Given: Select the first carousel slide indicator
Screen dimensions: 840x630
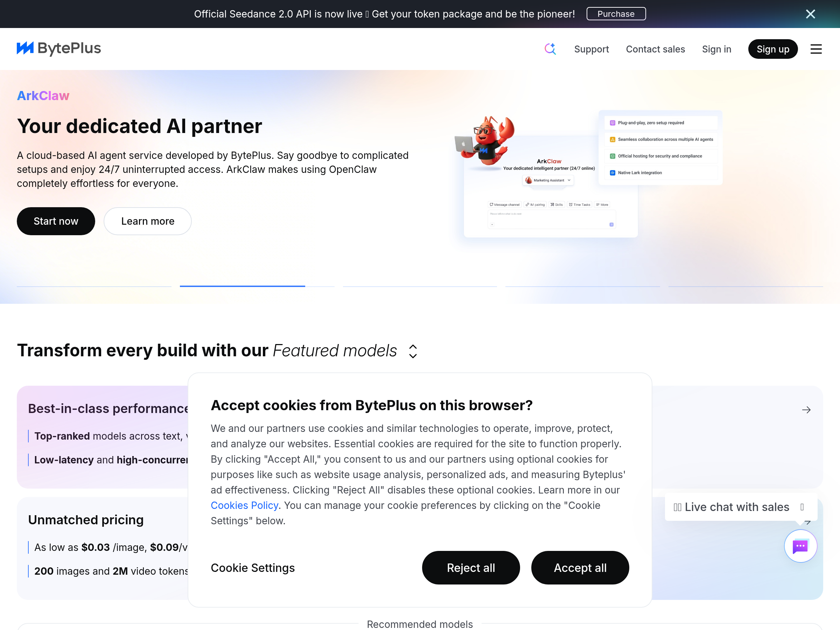Looking at the screenshot, I should pos(94,286).
